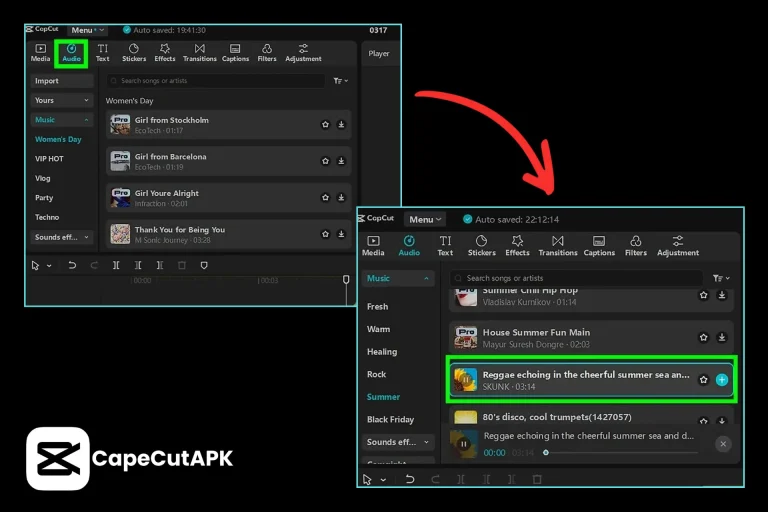The width and height of the screenshot is (768, 512).
Task: Collapse Music section in the lower-right window
Action: (x=398, y=278)
